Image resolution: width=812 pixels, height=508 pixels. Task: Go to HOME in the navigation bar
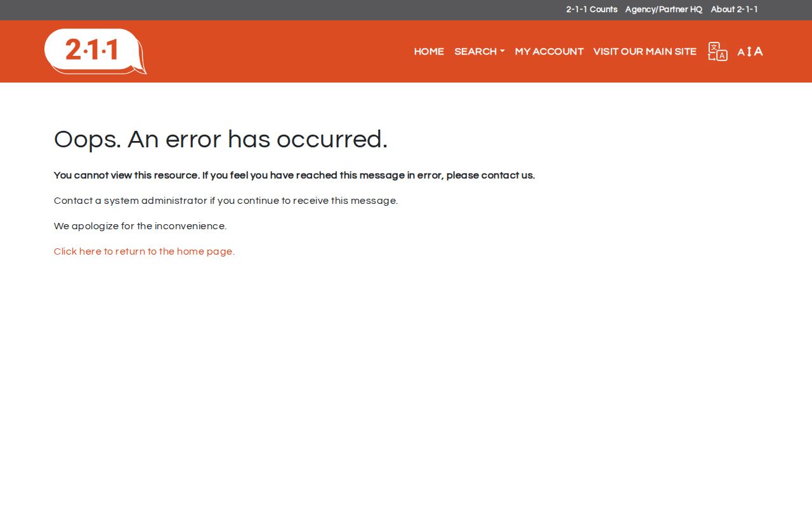429,51
